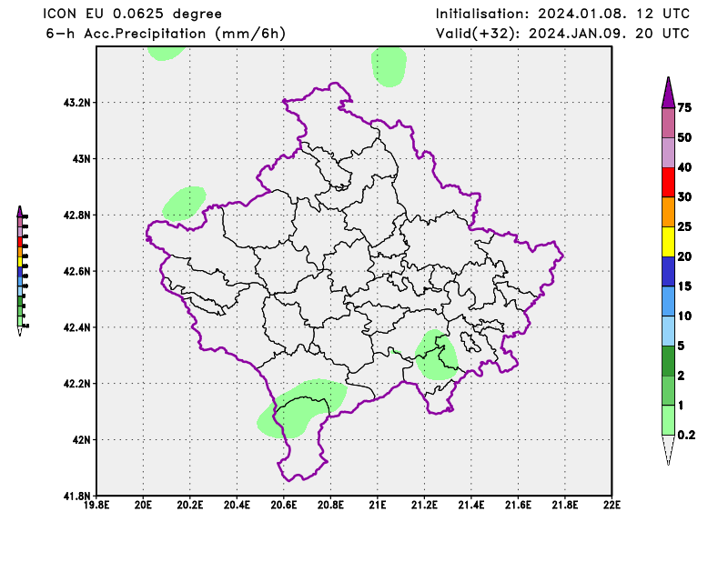Click the '20E' longitude label
This screenshot has width=728, height=562.
[144, 505]
